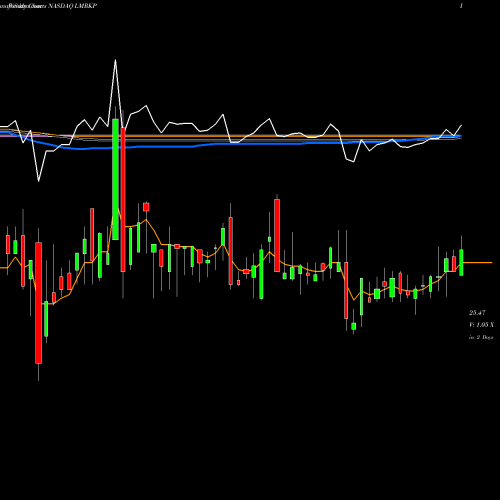Click the "in 2 Days" label
This screenshot has width=500, height=500.
pyautogui.click(x=481, y=337)
